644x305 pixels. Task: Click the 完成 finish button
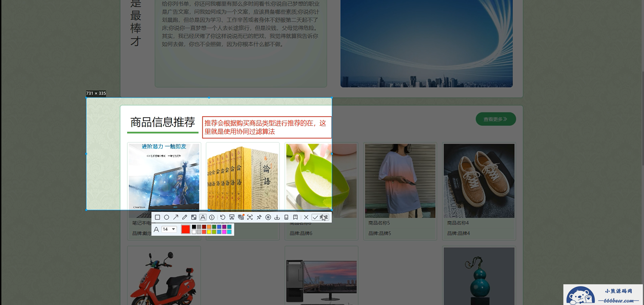tap(320, 217)
